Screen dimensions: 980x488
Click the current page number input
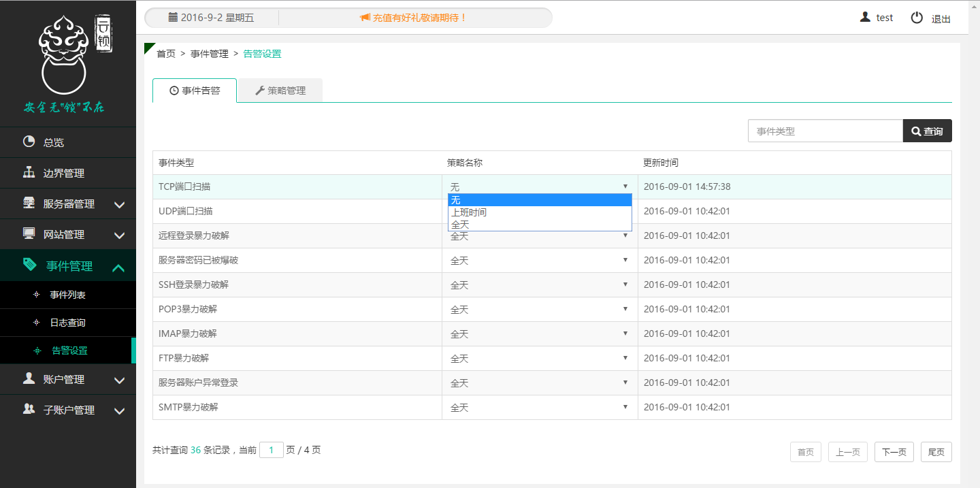(272, 450)
